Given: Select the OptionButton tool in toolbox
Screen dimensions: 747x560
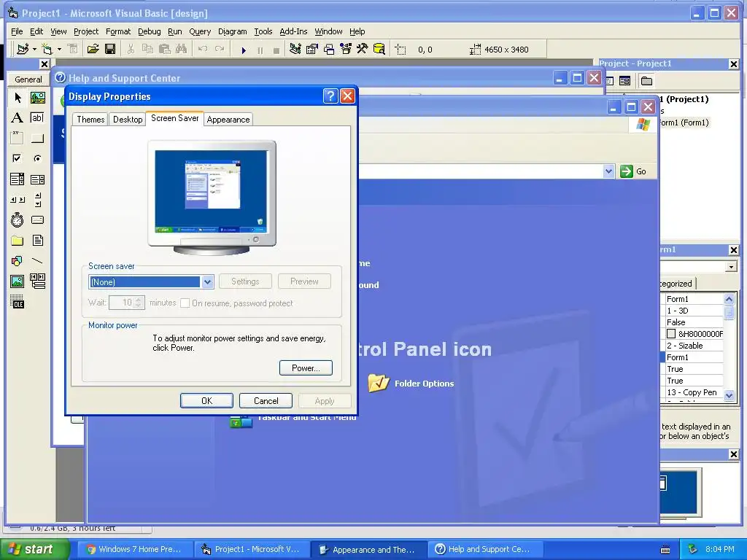Looking at the screenshot, I should click(x=38, y=158).
